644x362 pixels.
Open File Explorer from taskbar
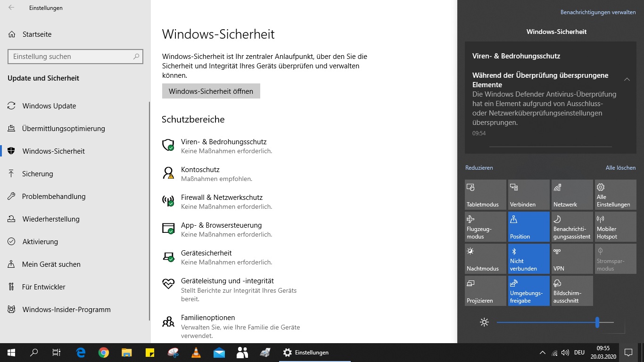coord(127,353)
